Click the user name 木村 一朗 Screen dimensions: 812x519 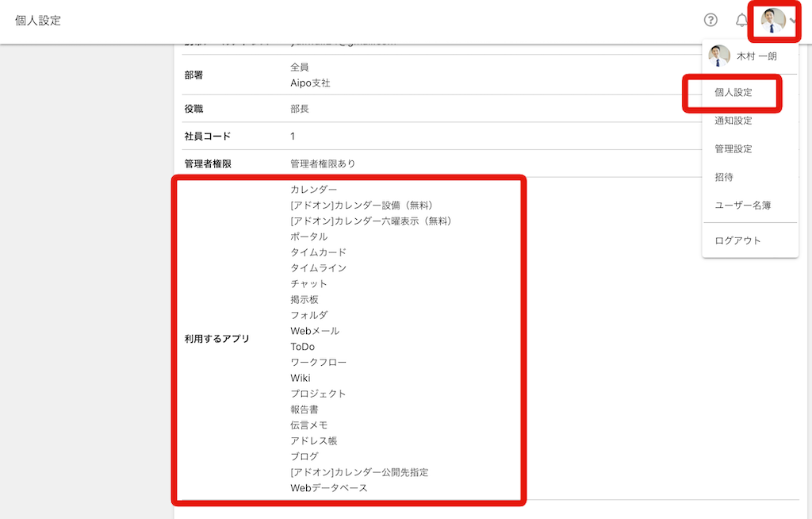pyautogui.click(x=753, y=56)
